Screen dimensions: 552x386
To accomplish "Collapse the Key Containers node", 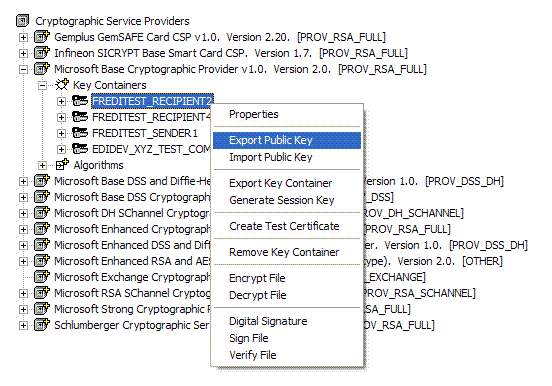I will pyautogui.click(x=42, y=85).
